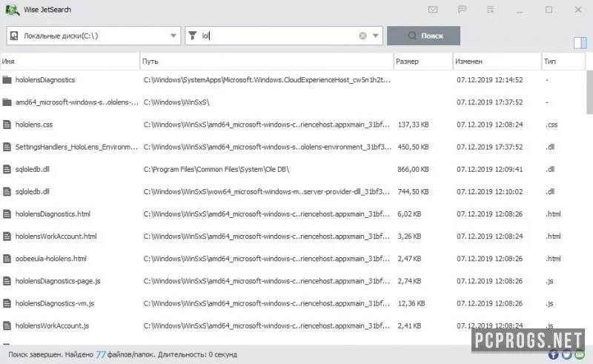Sort by the Тип column header
Screen dimensions: 593x364
[x=563, y=62]
